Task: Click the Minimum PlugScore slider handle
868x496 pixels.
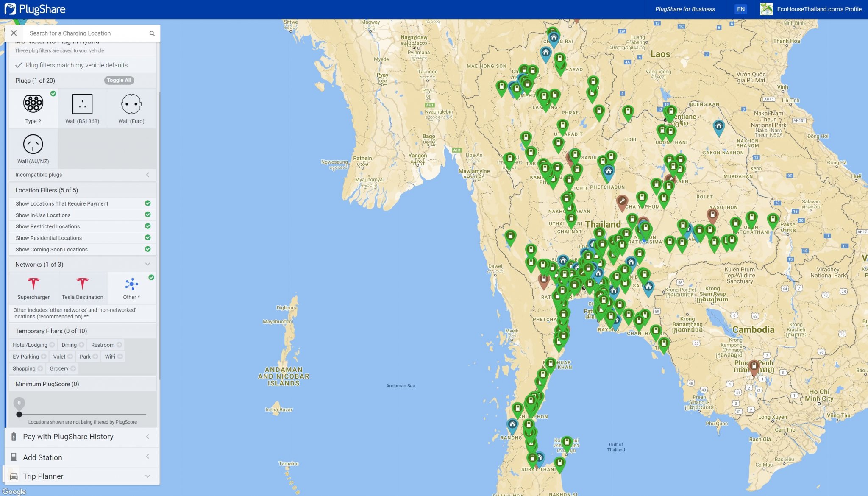Action: point(19,414)
